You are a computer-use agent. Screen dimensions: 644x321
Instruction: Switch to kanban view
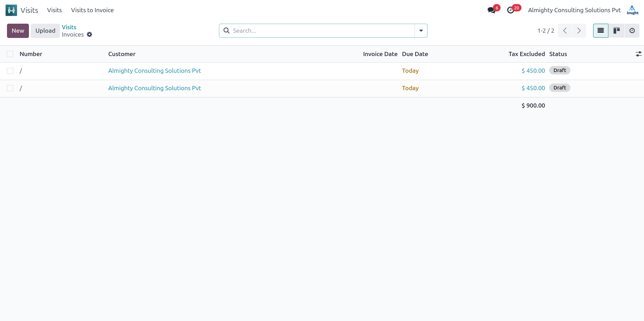pyautogui.click(x=616, y=31)
